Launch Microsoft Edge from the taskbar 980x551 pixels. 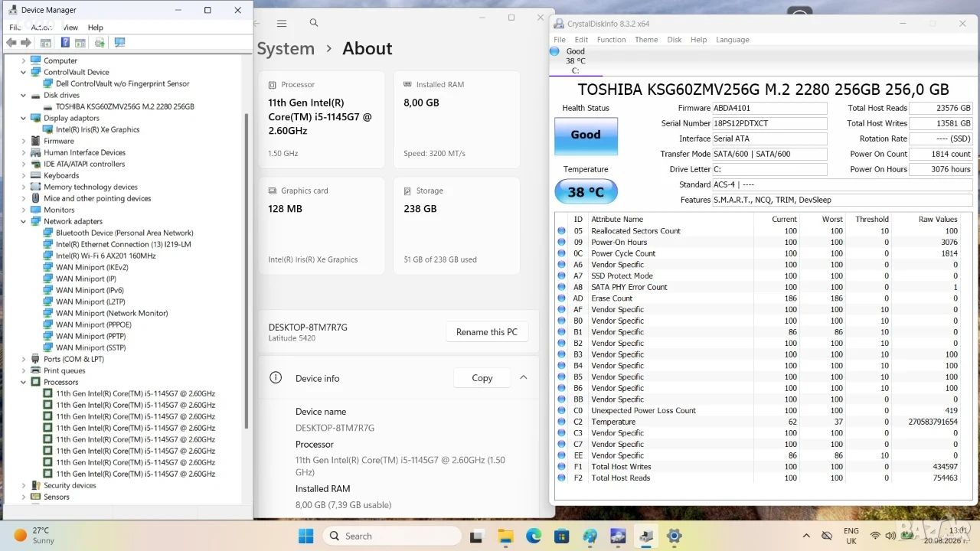pos(534,536)
